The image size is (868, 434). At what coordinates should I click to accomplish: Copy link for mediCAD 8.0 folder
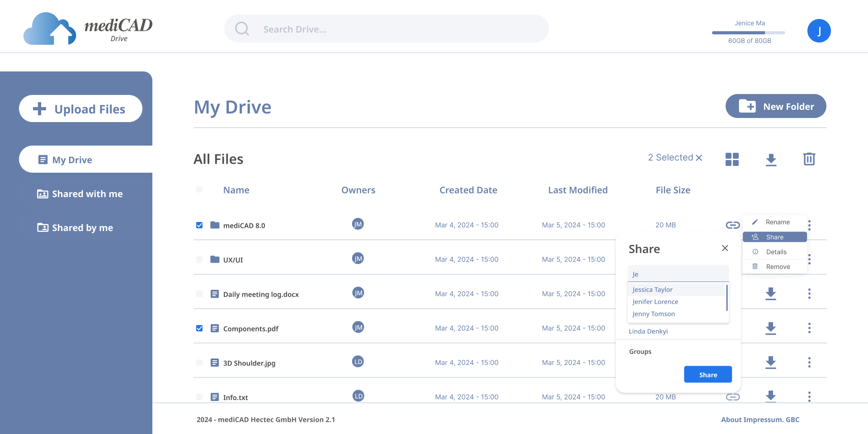point(732,225)
